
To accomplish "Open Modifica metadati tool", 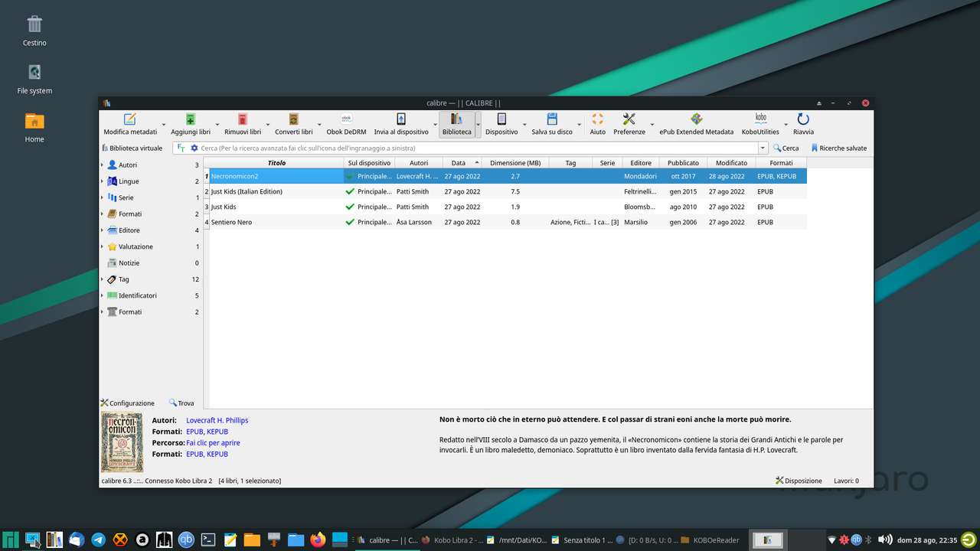I will [x=130, y=124].
